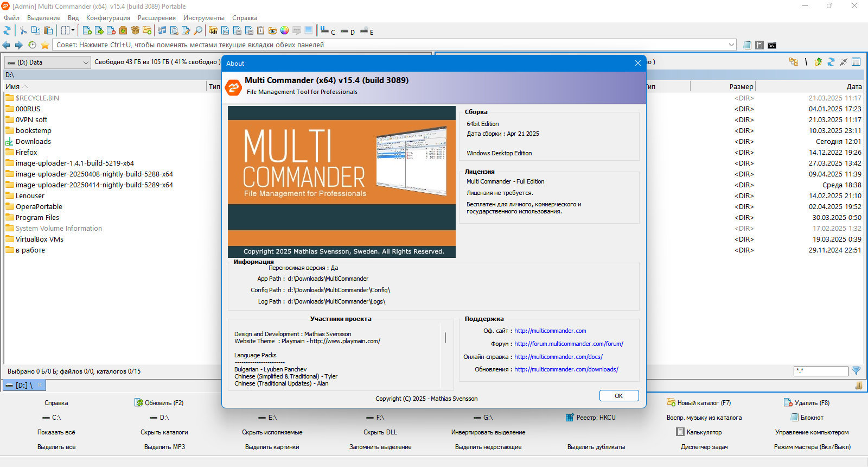The height and width of the screenshot is (467, 868).
Task: Click the music note audio tools icon
Action: coord(162,30)
